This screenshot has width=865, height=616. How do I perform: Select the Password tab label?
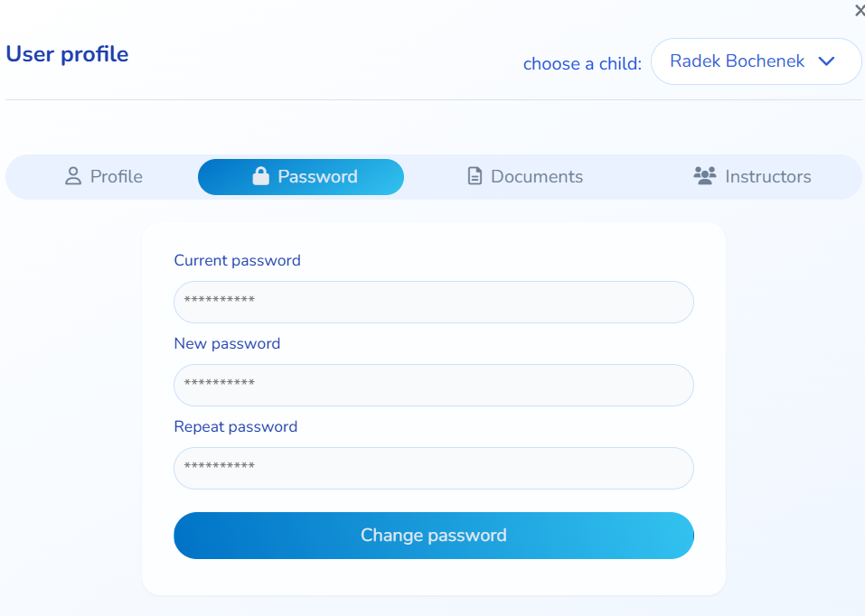[x=317, y=177]
